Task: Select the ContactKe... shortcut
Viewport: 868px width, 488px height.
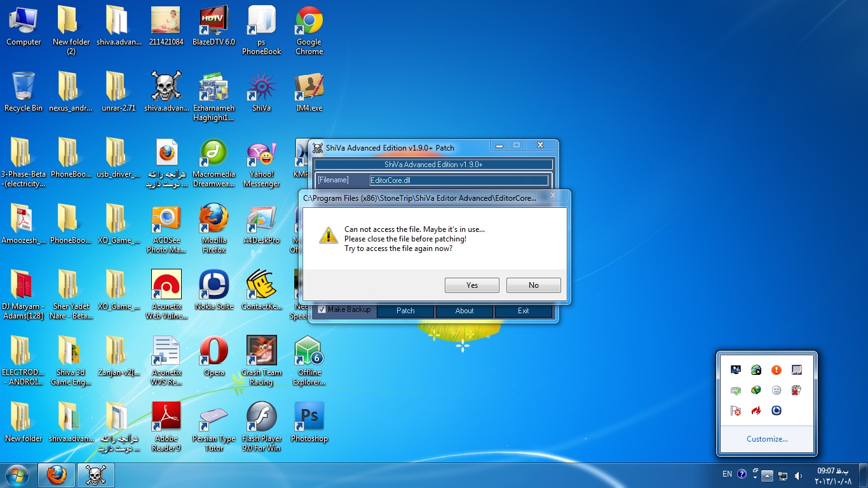Action: [x=262, y=290]
